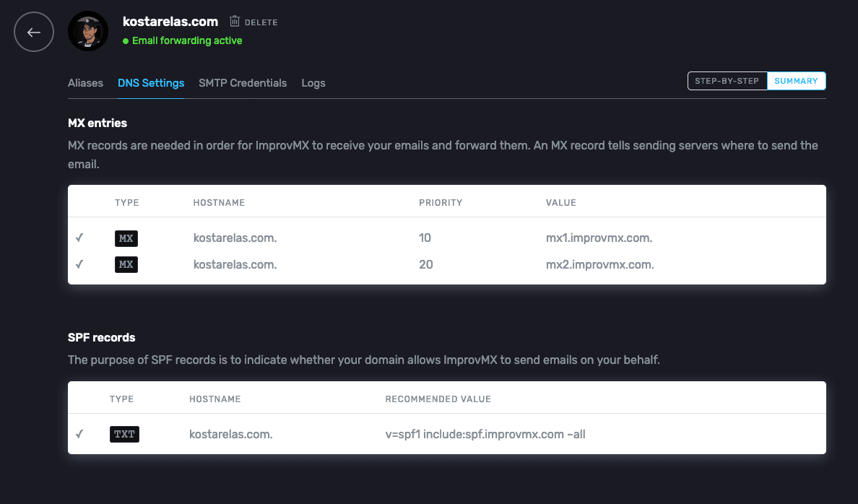Click the kostarelas.com domain title
This screenshot has width=858, height=504.
coord(170,22)
